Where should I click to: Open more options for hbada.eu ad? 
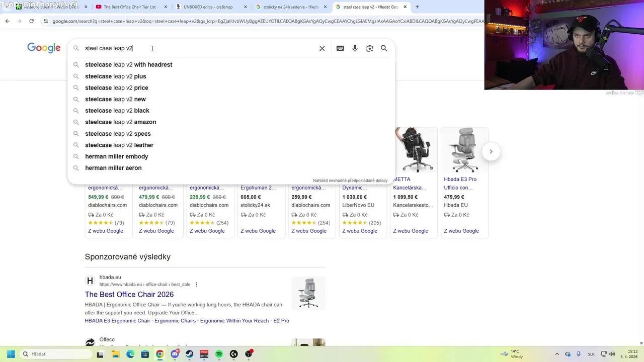[196, 285]
